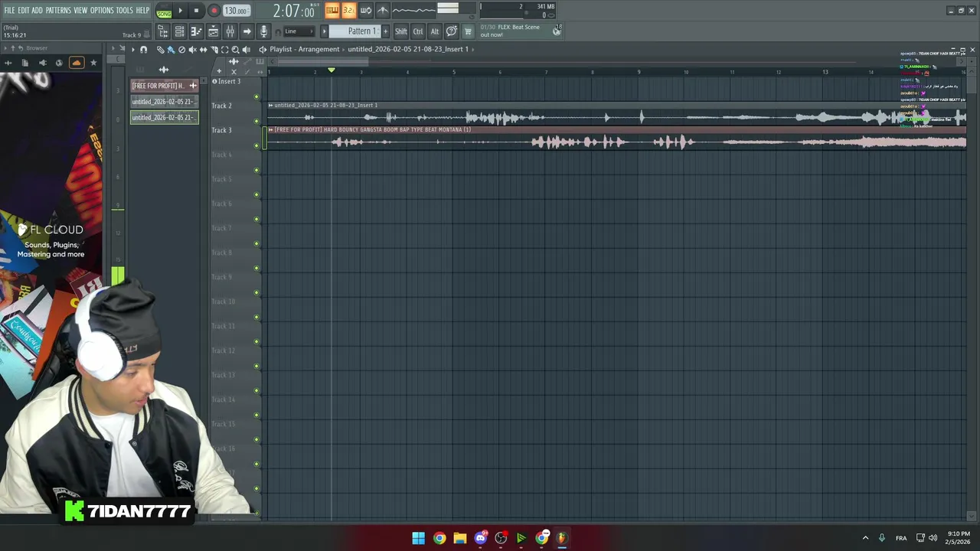Image resolution: width=980 pixels, height=551 pixels.
Task: Click the microphone recording icon in toolbar
Action: coord(263,31)
